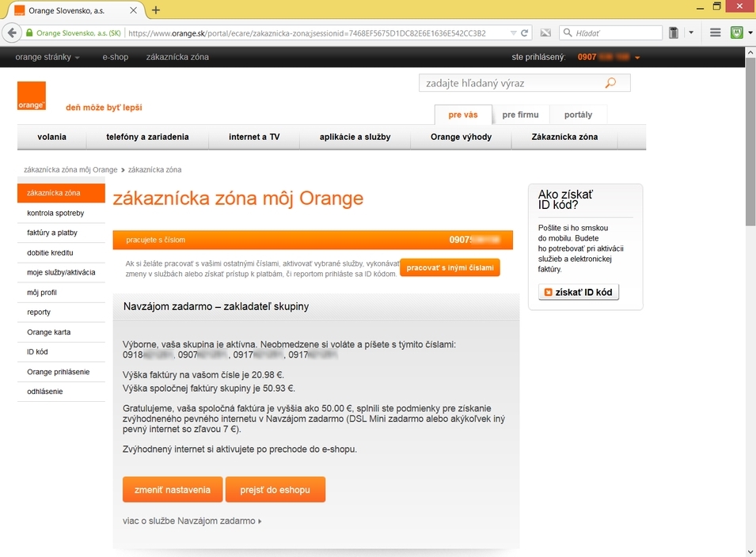Open moje služby/aktivácia in sidebar
Image resolution: width=756 pixels, height=557 pixels.
pos(61,272)
